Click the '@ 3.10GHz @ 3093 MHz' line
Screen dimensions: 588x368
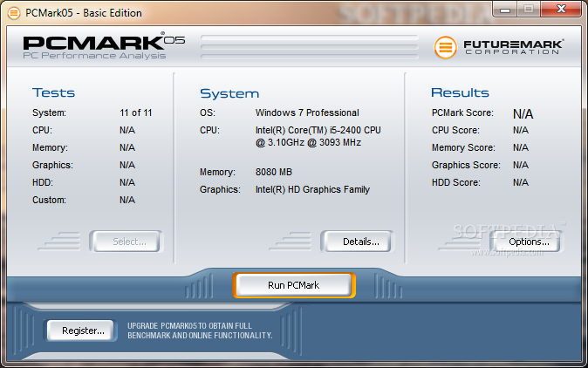308,142
